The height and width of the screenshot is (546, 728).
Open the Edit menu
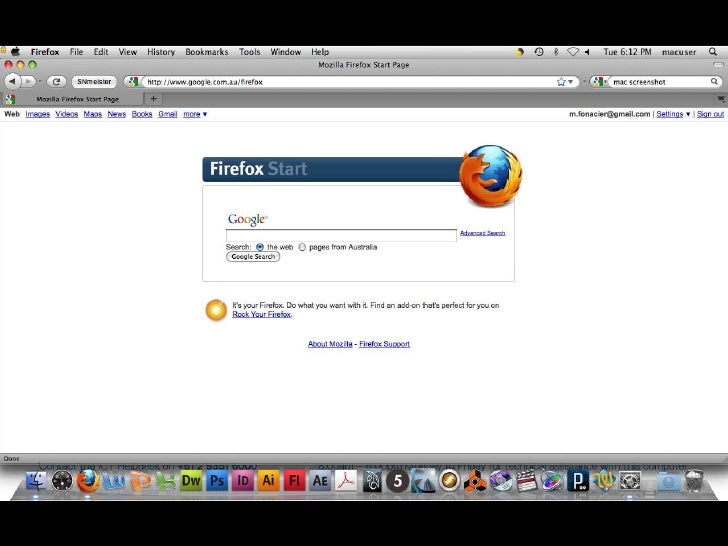click(101, 52)
